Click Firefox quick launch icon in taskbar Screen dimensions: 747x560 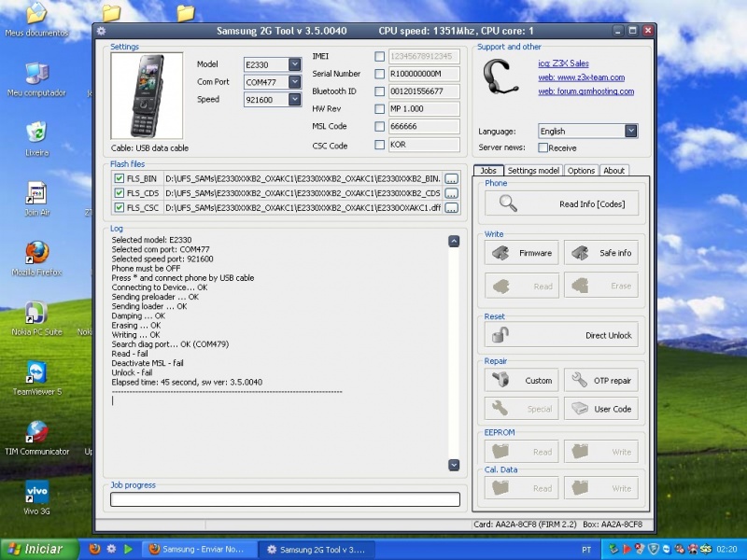tap(95, 549)
